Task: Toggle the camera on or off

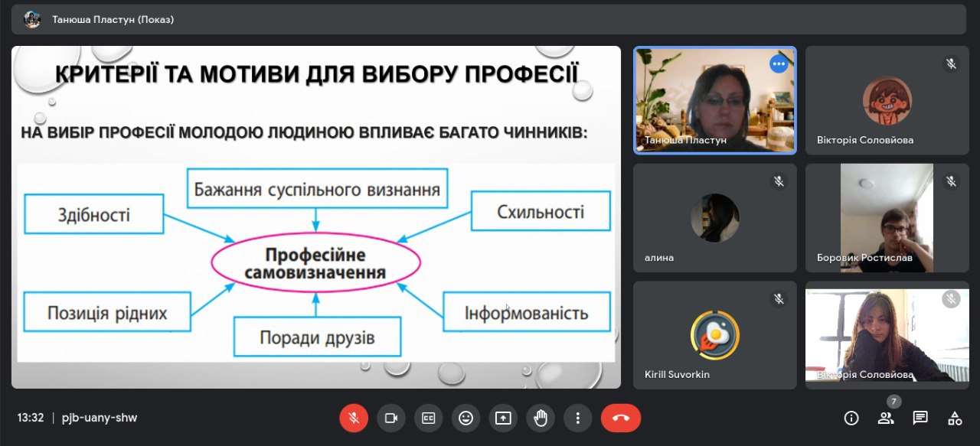Action: point(391,418)
